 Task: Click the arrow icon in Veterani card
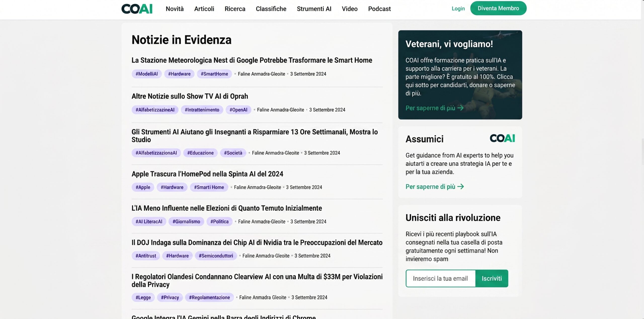(x=460, y=108)
